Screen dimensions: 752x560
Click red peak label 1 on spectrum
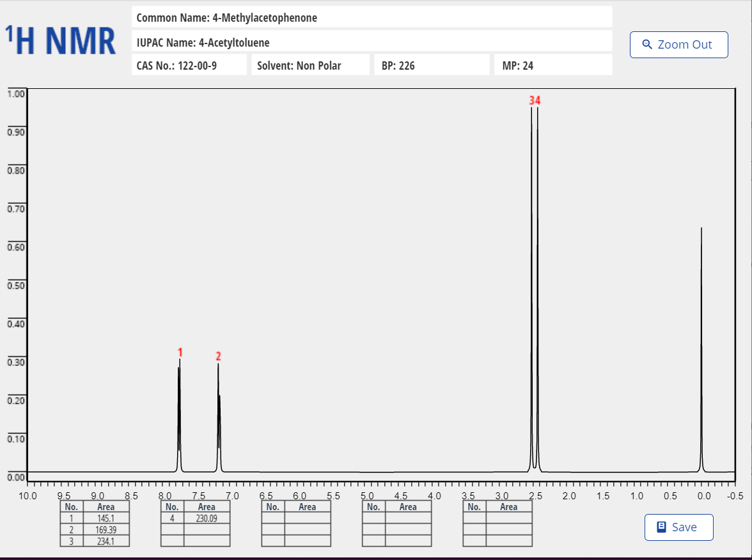click(180, 352)
